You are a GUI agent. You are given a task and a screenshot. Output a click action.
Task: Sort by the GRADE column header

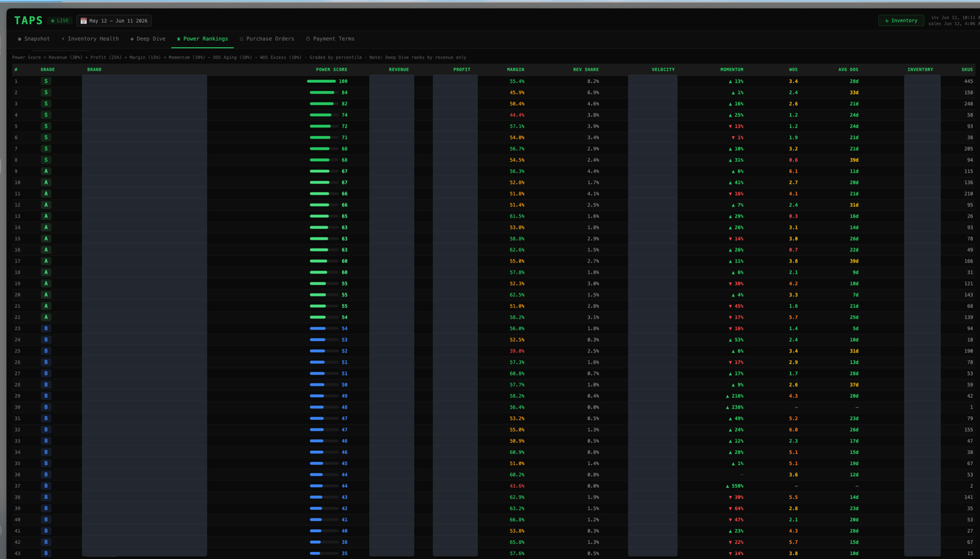48,70
